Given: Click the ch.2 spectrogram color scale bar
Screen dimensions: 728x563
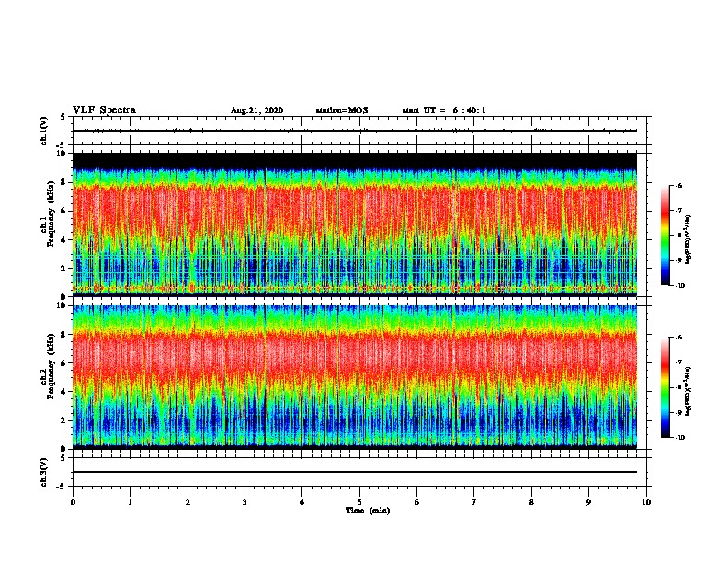Looking at the screenshot, I should 665,387.
